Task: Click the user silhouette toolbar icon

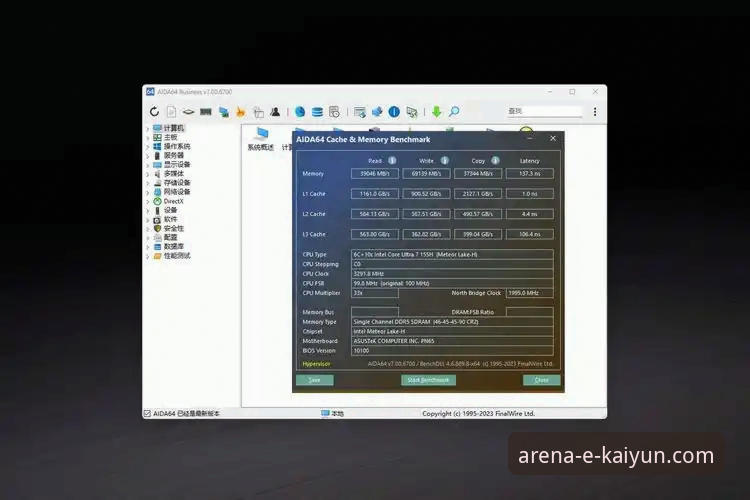Action: click(275, 112)
